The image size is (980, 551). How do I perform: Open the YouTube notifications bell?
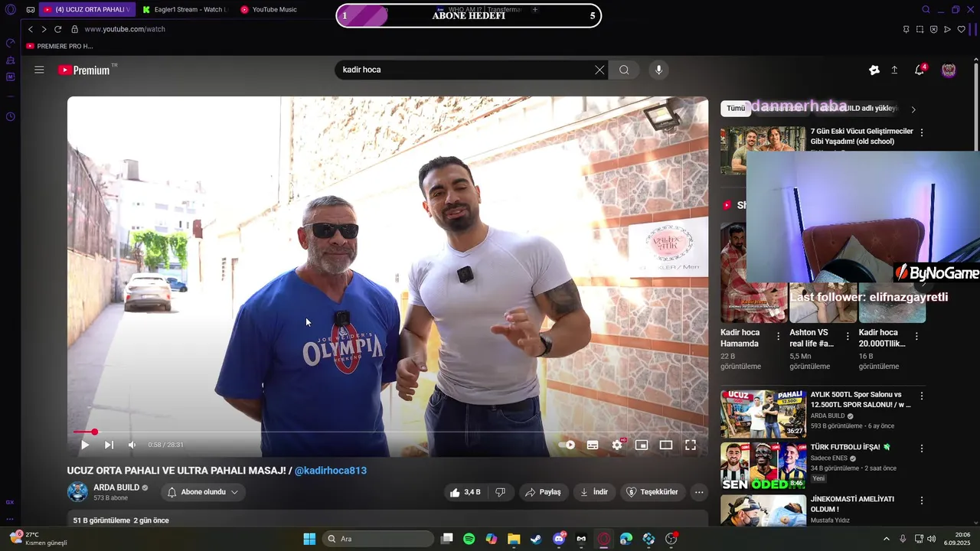coord(920,70)
